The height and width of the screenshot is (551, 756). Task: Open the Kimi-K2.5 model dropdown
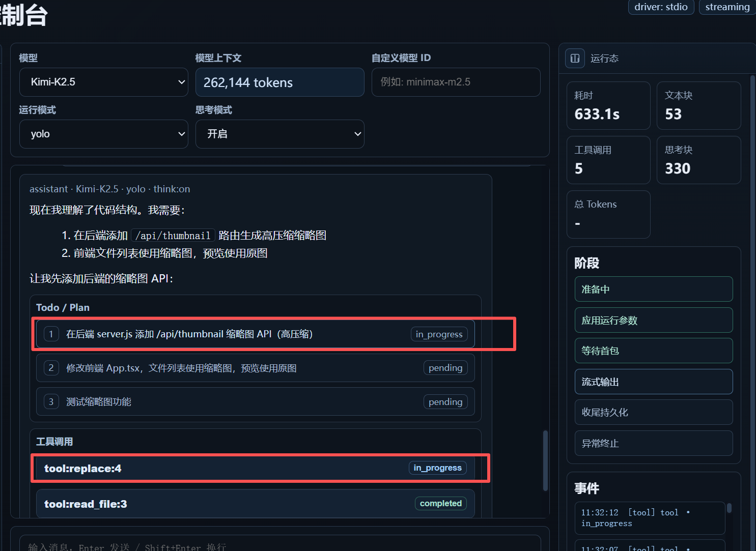tap(104, 82)
